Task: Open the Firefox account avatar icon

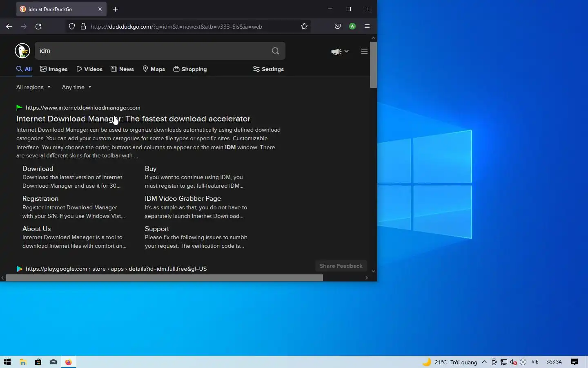Action: [x=352, y=27]
